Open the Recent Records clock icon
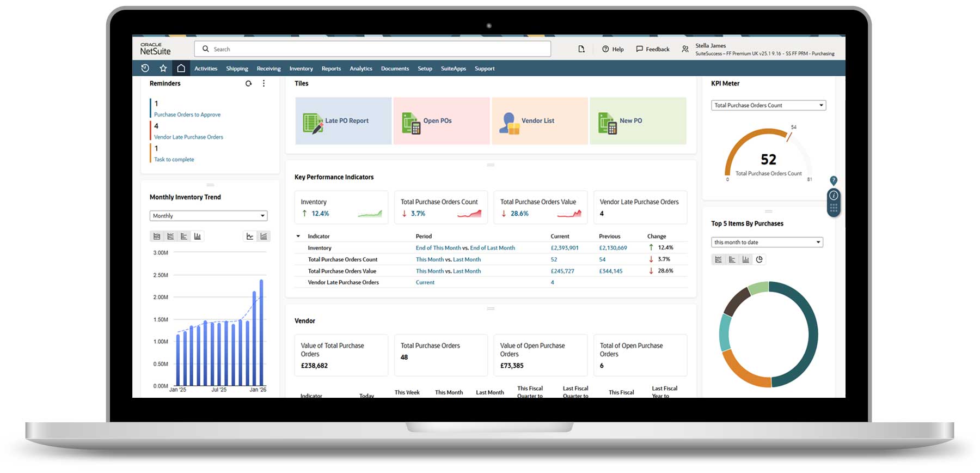The width and height of the screenshot is (980, 473). pos(145,68)
